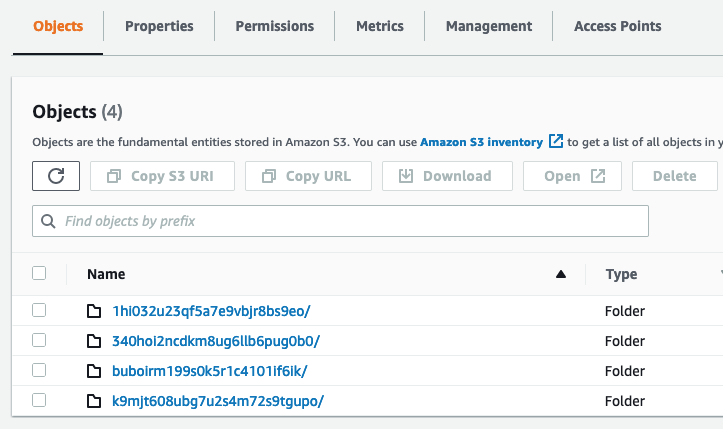Check the box for k9mjt608ubg7u2s4m72s9tgupo/ row
The image size is (723, 429).
[39, 401]
